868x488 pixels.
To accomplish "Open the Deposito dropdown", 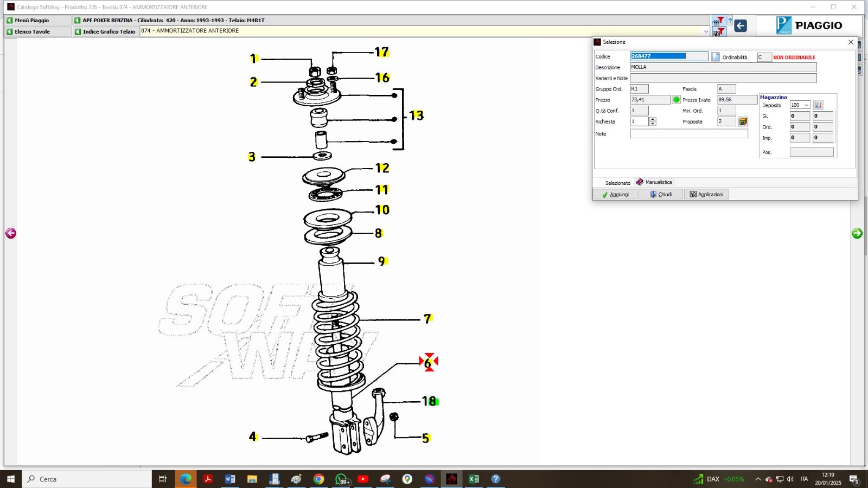I will [807, 105].
